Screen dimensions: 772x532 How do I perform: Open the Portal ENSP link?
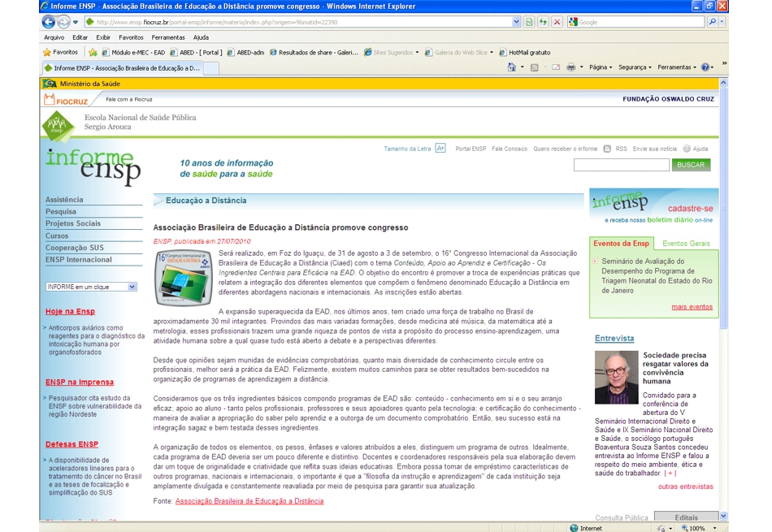click(x=471, y=149)
